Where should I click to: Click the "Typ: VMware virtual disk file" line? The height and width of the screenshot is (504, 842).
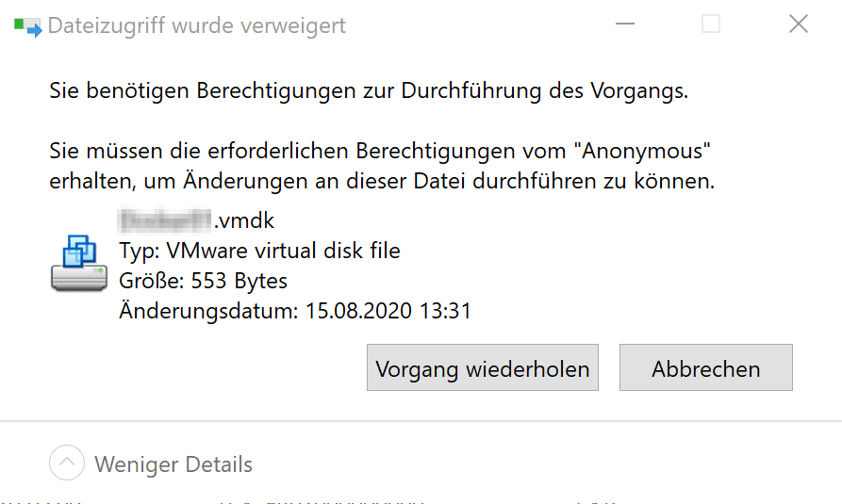point(259,251)
